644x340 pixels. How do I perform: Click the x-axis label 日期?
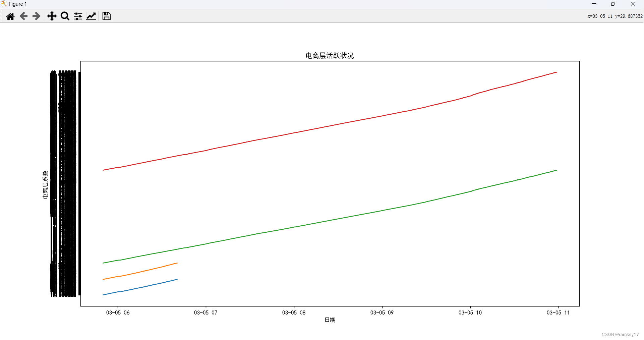330,320
